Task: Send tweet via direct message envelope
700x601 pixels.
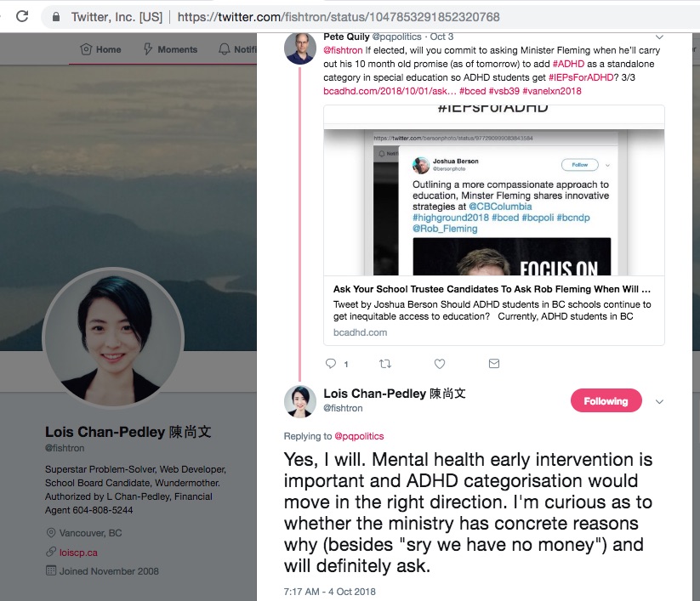Action: (x=494, y=364)
